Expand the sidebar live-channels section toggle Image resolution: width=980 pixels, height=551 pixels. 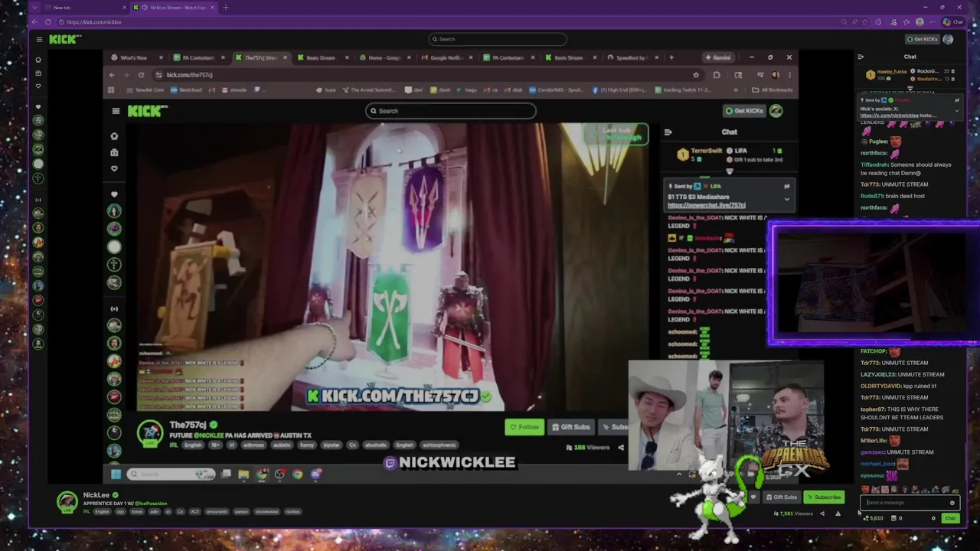click(38, 200)
